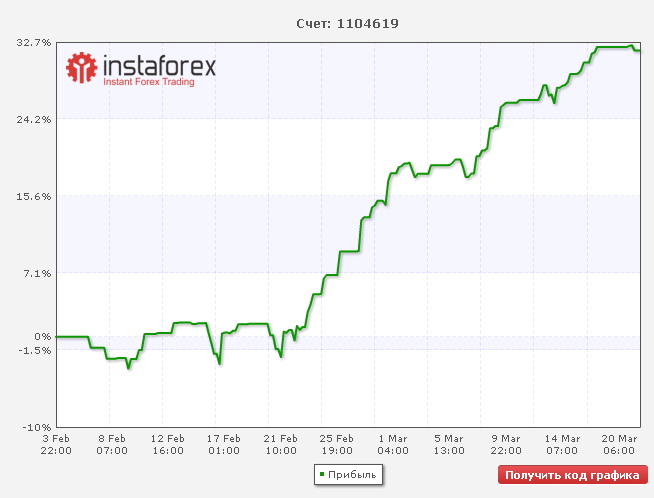Click the '24.2%' y-axis label

[x=34, y=120]
